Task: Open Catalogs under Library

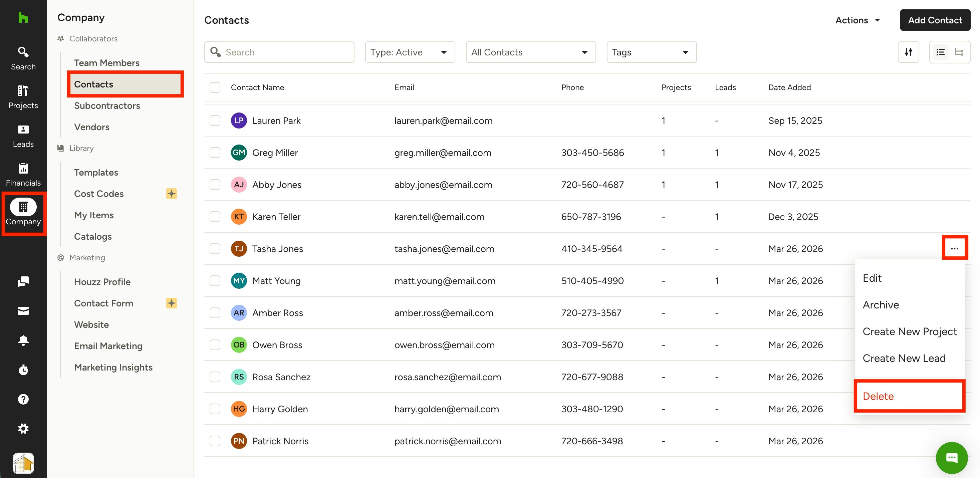Action: (x=93, y=236)
